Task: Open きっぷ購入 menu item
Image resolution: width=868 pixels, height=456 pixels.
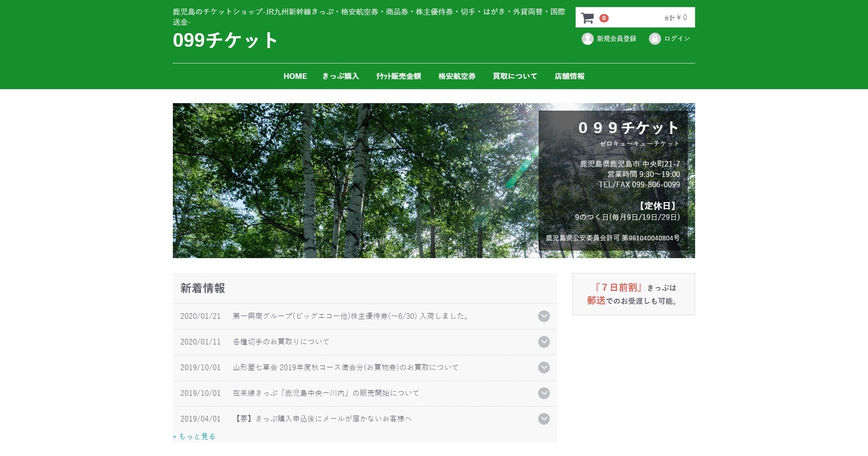Action: click(341, 76)
